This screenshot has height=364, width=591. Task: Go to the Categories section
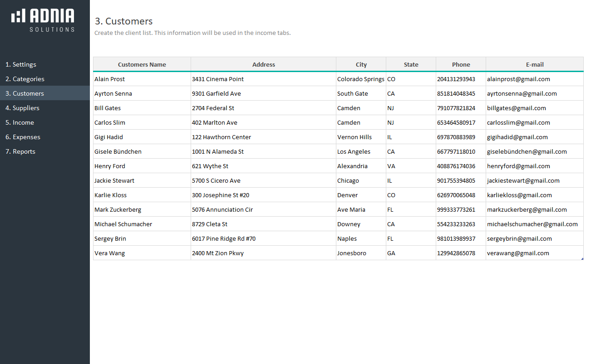click(x=25, y=79)
